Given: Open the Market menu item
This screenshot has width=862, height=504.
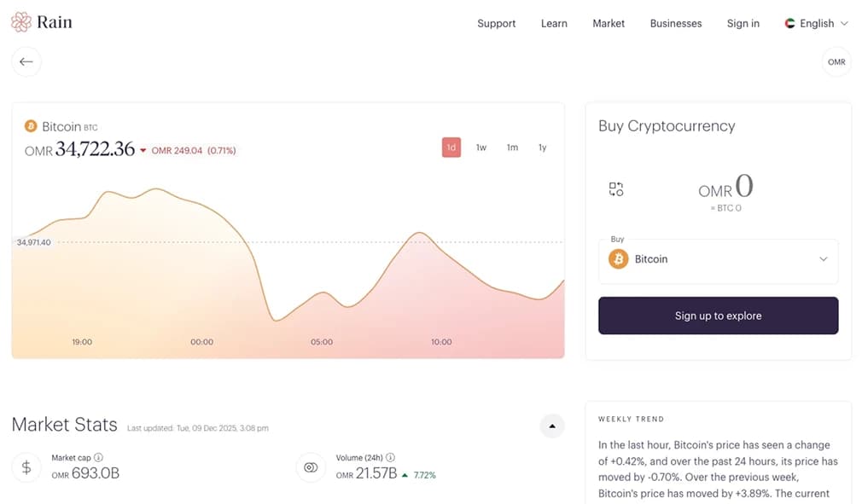Looking at the screenshot, I should (x=608, y=24).
